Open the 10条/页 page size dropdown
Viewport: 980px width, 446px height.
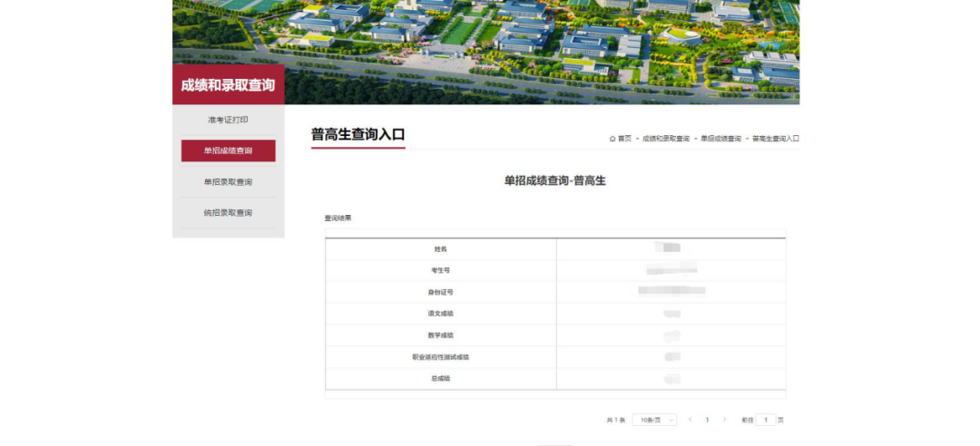(654, 420)
